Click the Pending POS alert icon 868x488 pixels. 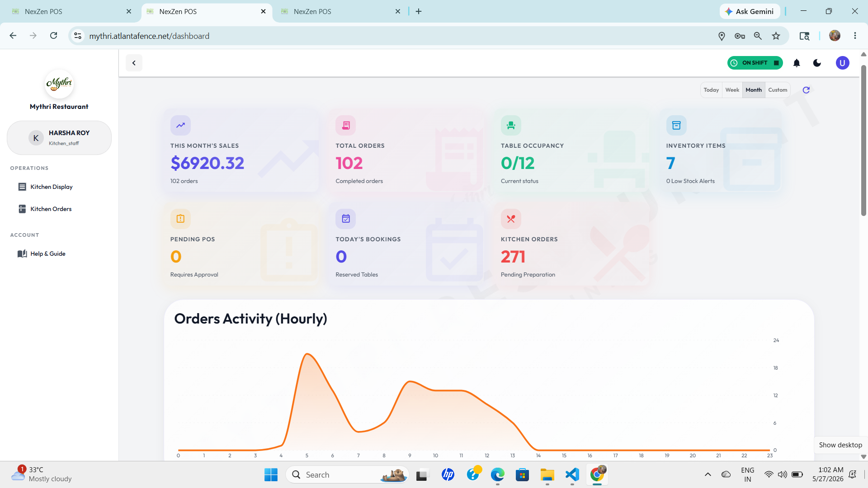(x=180, y=219)
